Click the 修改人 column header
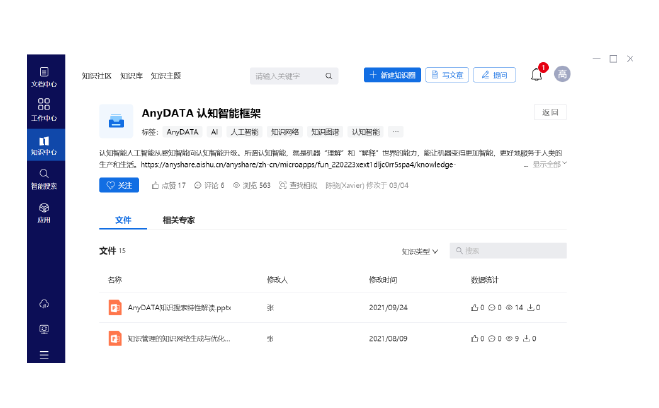 pyautogui.click(x=277, y=279)
